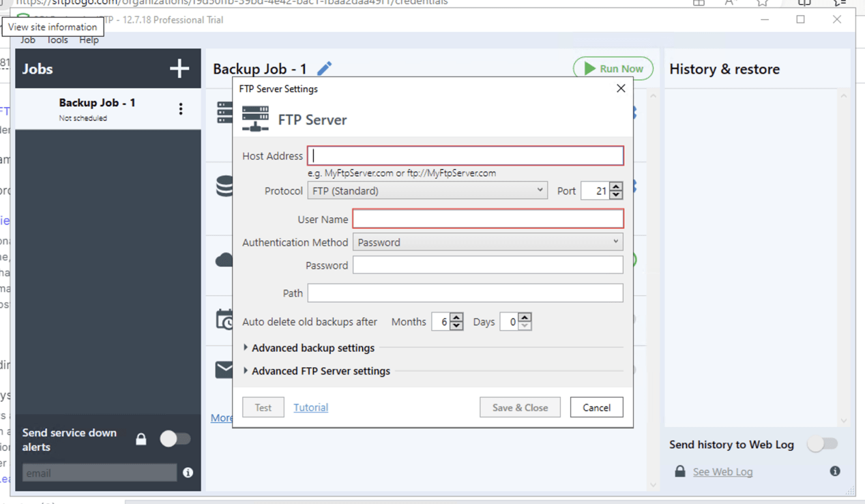Open the schedule calendar icon in the sidebar

[224, 318]
